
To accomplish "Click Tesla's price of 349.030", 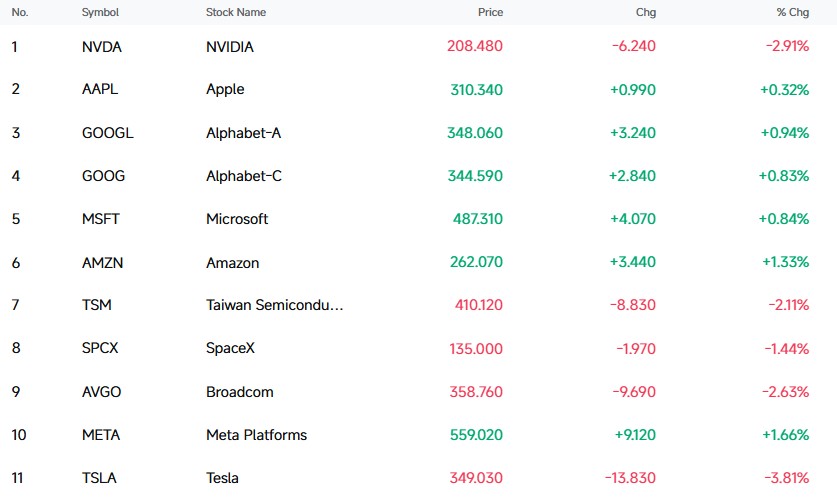I will (476, 478).
